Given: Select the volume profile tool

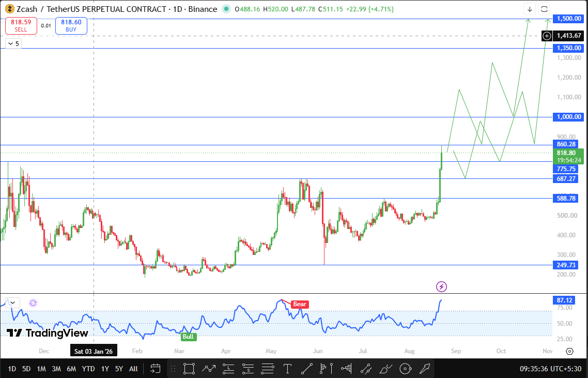Looking at the screenshot, I should [x=347, y=369].
